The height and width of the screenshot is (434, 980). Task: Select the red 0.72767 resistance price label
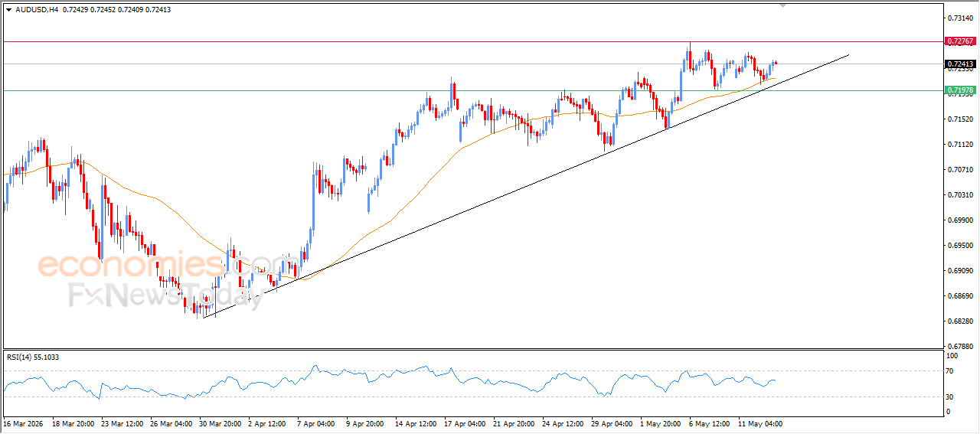960,41
